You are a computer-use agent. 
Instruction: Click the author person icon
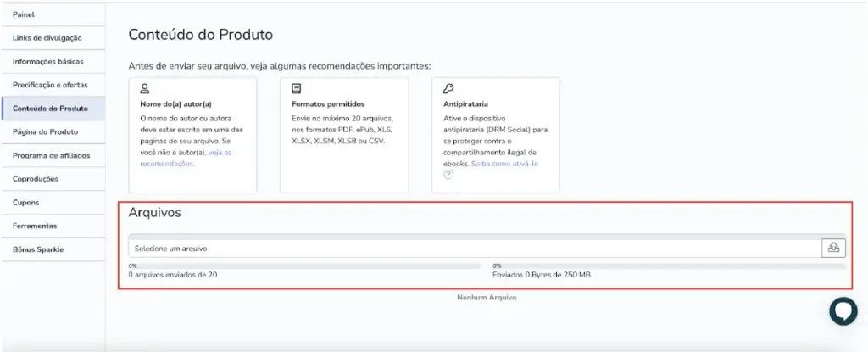[x=145, y=88]
